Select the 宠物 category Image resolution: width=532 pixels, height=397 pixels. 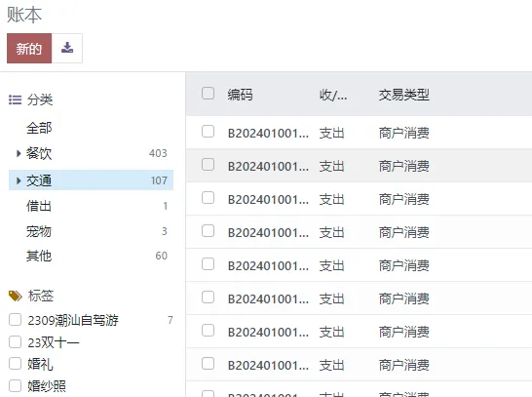point(39,231)
